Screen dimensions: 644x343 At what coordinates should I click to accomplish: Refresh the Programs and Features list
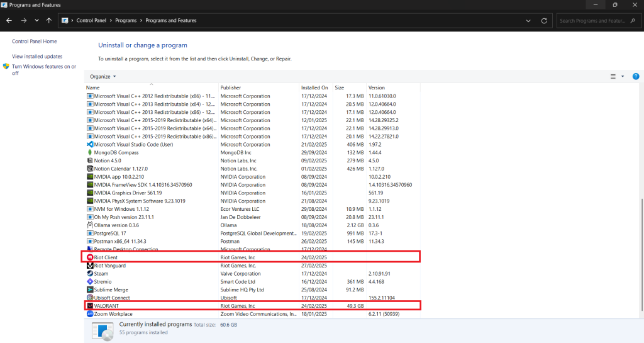(544, 21)
